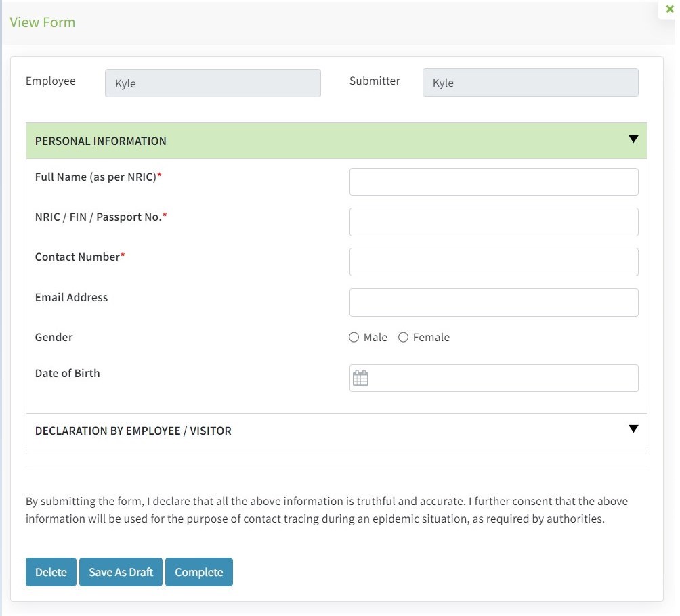Select the Female gender option
Screen dimensions: 680x616
403,337
